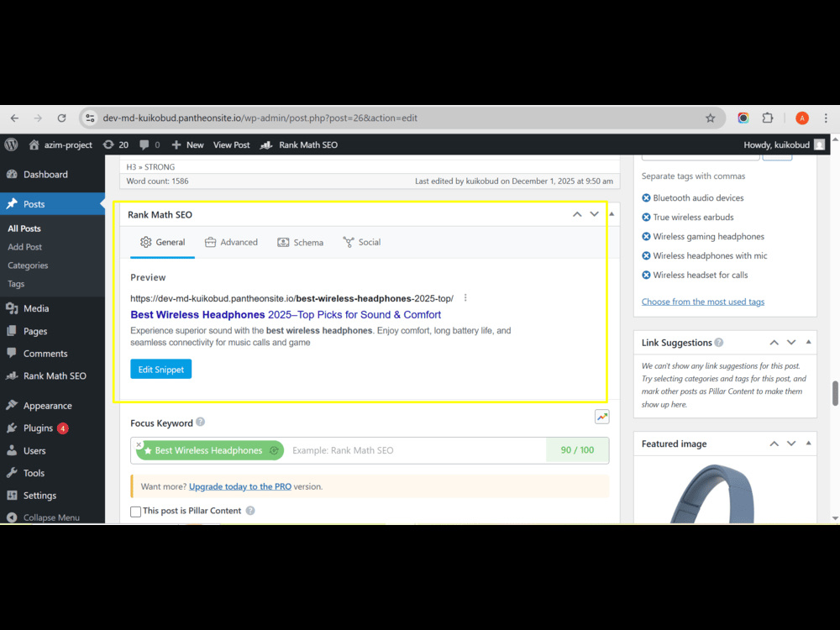
Task: Go back with the browser back arrow
Action: [x=14, y=118]
